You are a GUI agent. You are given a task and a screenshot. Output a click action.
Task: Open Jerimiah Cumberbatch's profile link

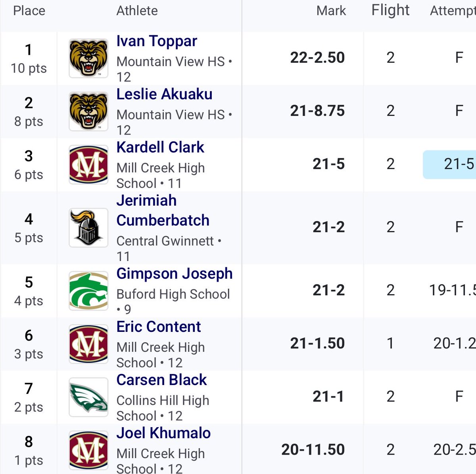(x=163, y=210)
